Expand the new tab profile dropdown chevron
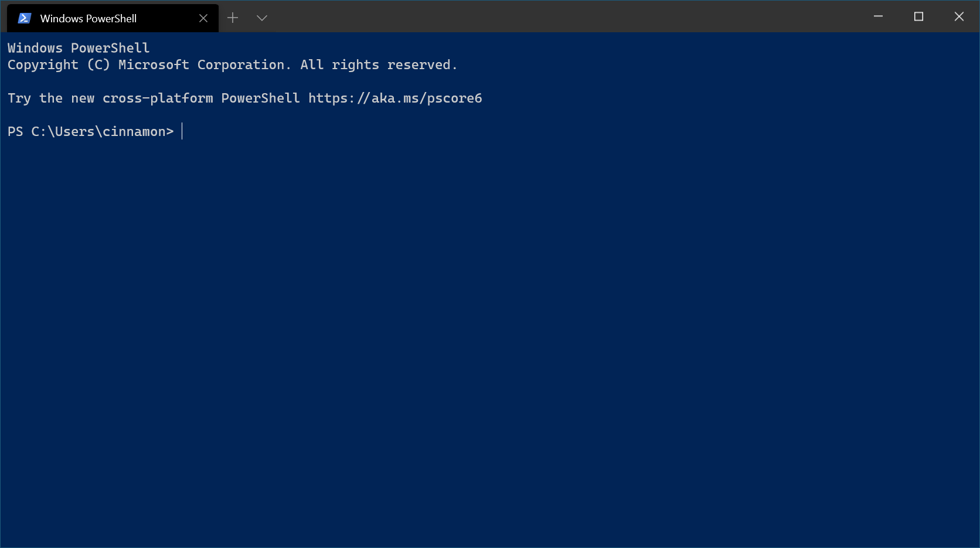 point(262,18)
